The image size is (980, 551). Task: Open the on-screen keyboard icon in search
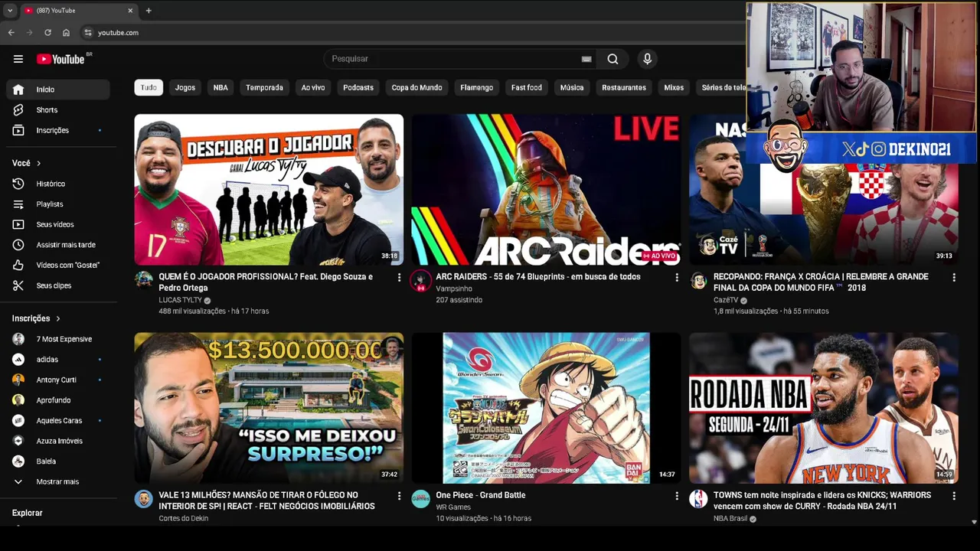click(586, 59)
